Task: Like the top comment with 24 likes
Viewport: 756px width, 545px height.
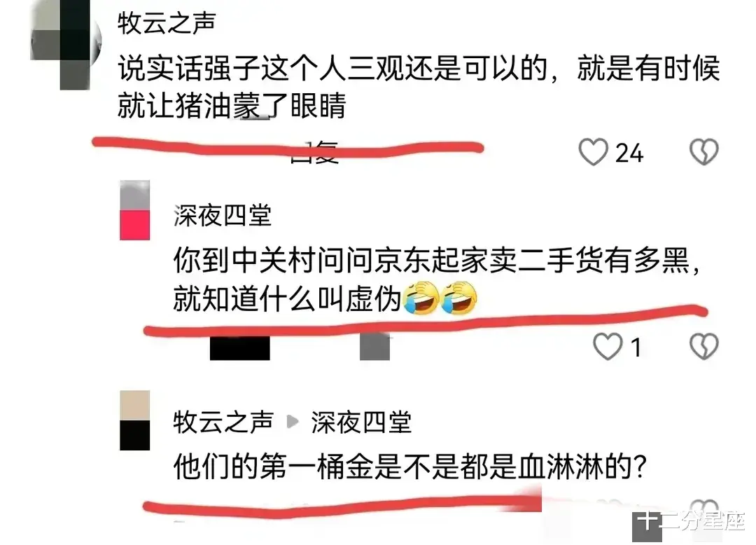Action: pyautogui.click(x=593, y=152)
